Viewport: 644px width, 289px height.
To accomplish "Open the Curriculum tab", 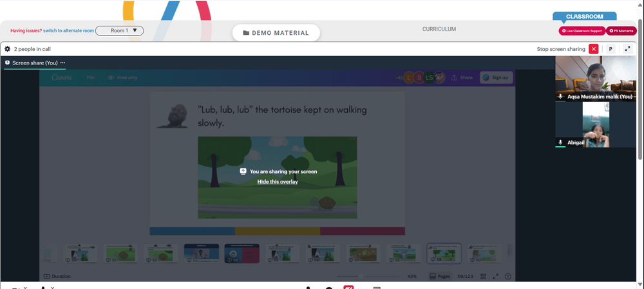I will click(439, 29).
